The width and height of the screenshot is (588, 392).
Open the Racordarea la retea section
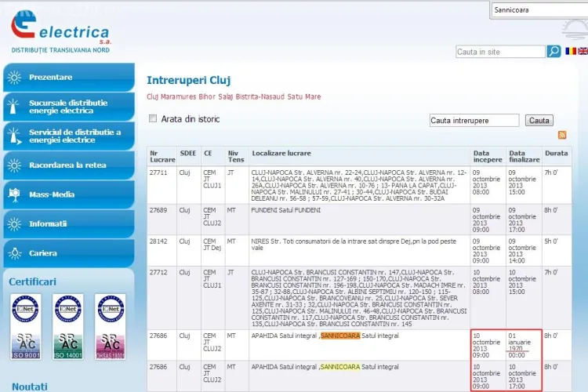point(68,165)
